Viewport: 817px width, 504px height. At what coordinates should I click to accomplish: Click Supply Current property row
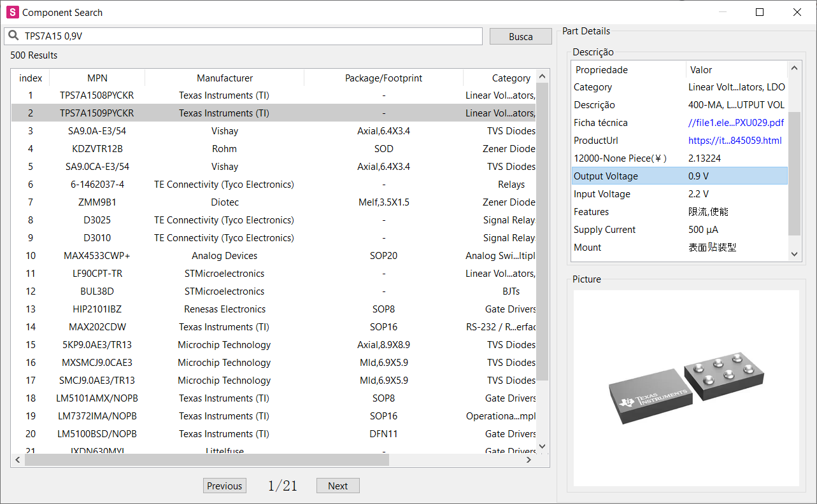[x=679, y=230]
